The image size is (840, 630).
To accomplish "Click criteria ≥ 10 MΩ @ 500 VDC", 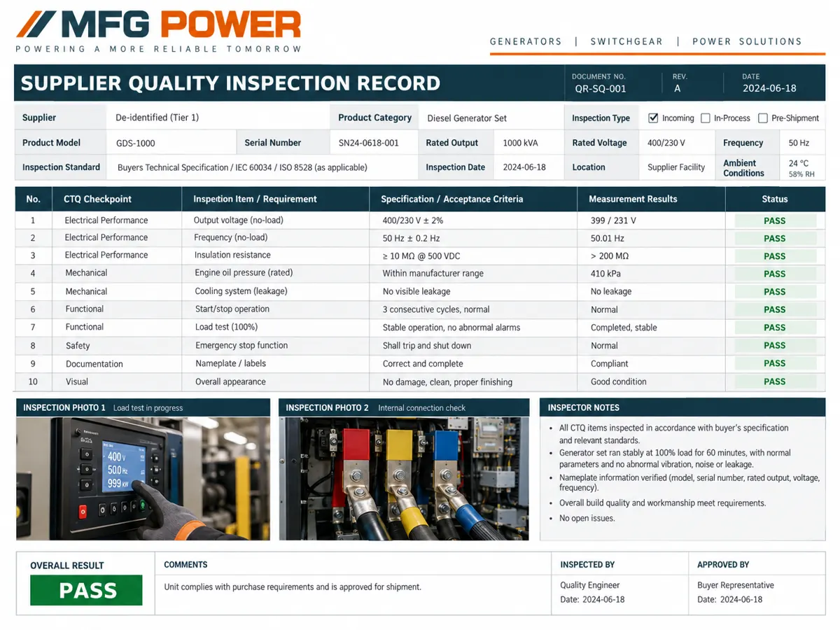I will 421,255.
